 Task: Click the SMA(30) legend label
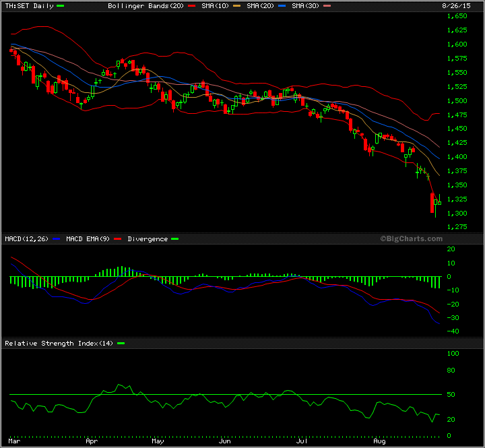click(x=305, y=6)
